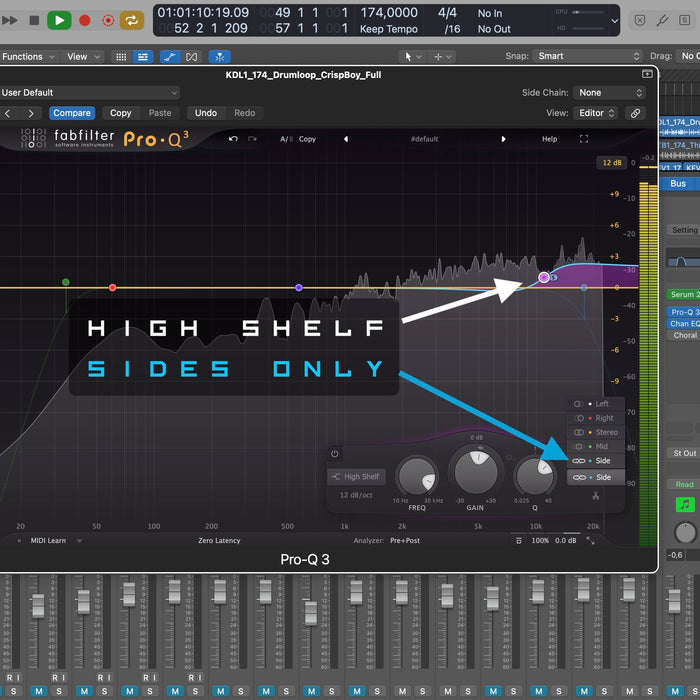Toggle the list view button

point(143,57)
